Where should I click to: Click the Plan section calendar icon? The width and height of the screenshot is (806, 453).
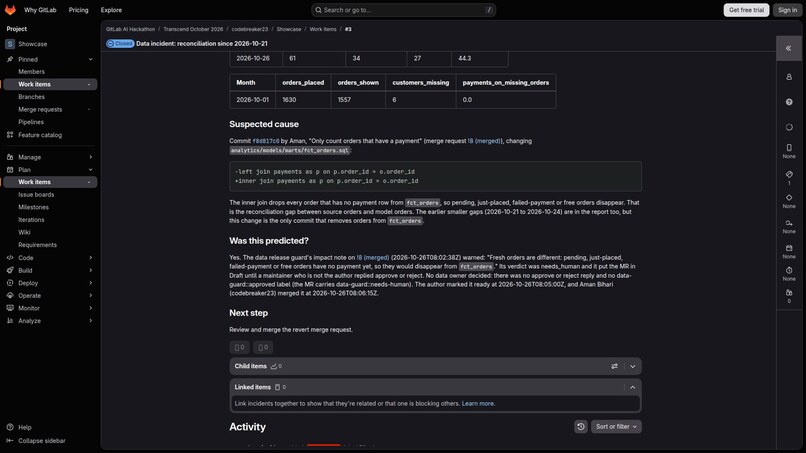pyautogui.click(x=10, y=170)
